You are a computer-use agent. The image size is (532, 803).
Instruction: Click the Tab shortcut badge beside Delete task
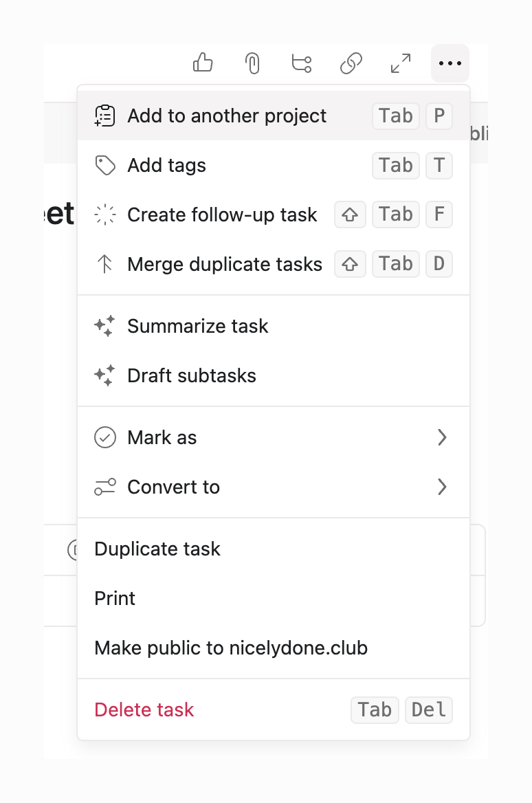[x=375, y=709]
